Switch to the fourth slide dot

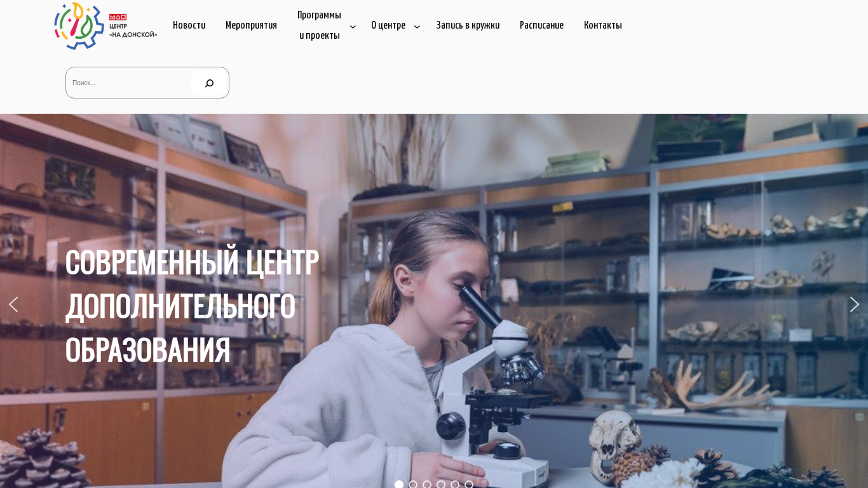(x=441, y=484)
